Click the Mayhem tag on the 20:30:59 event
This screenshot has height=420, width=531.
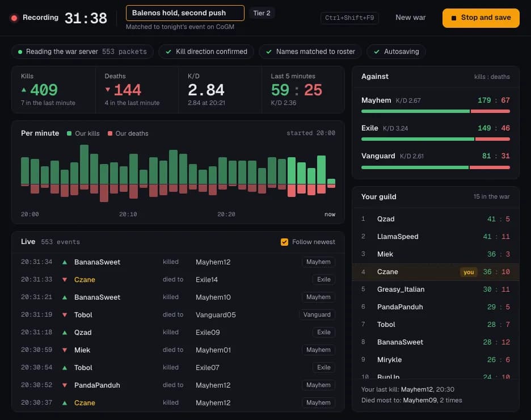(x=318, y=350)
